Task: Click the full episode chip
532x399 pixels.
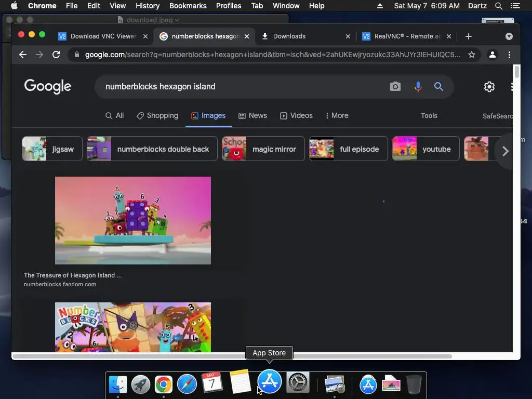Action: 349,149
